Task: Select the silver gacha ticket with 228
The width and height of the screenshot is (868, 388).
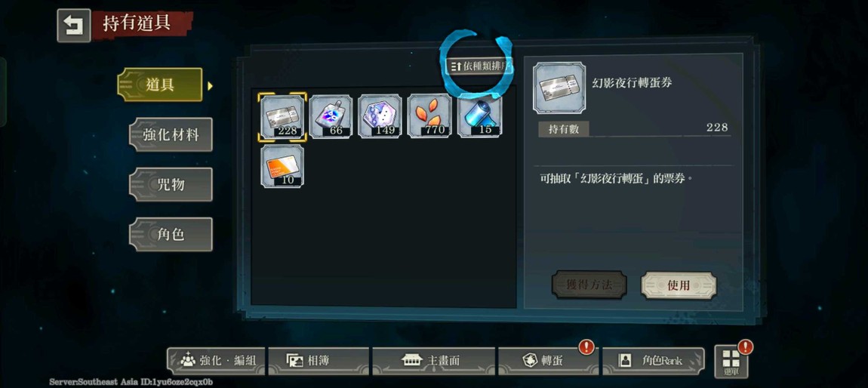Action: 282,116
